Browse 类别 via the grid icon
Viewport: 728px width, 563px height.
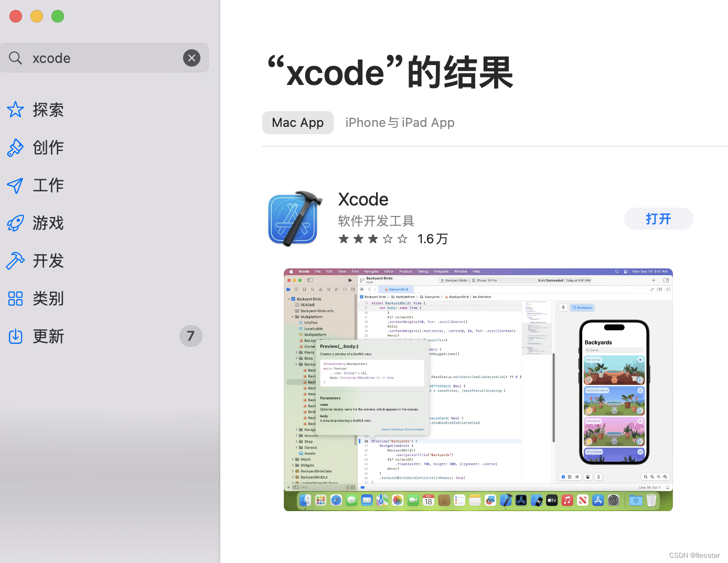[x=15, y=298]
